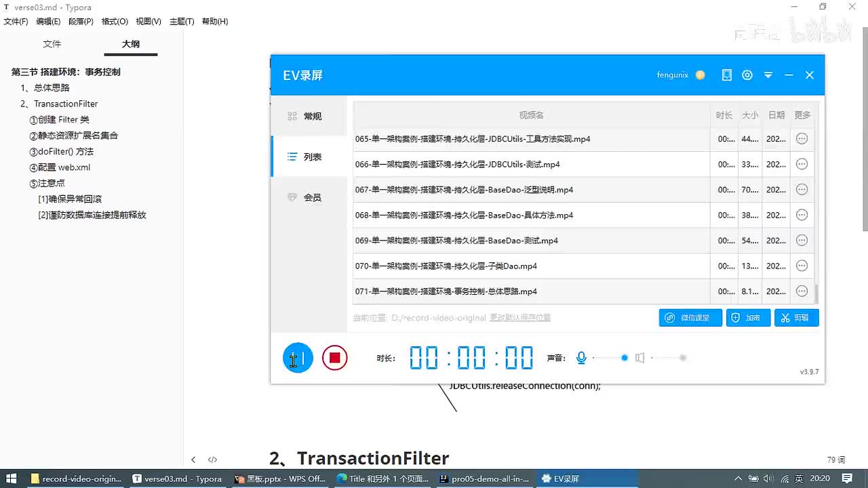Open the taskbar notification center icon
Image resolution: width=868 pixels, height=488 pixels.
click(x=847, y=479)
